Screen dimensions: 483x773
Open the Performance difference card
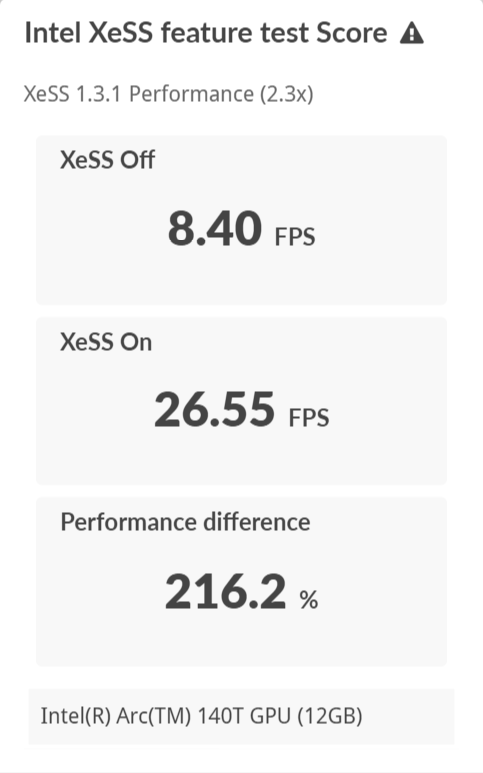242,582
